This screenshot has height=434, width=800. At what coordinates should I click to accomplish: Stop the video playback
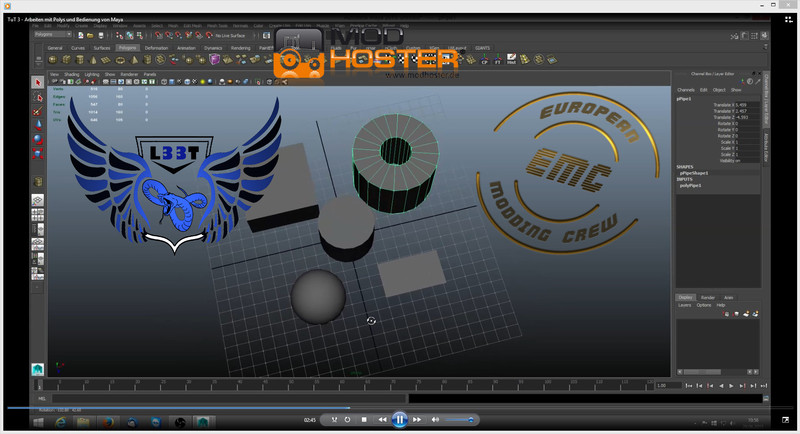[x=365, y=420]
